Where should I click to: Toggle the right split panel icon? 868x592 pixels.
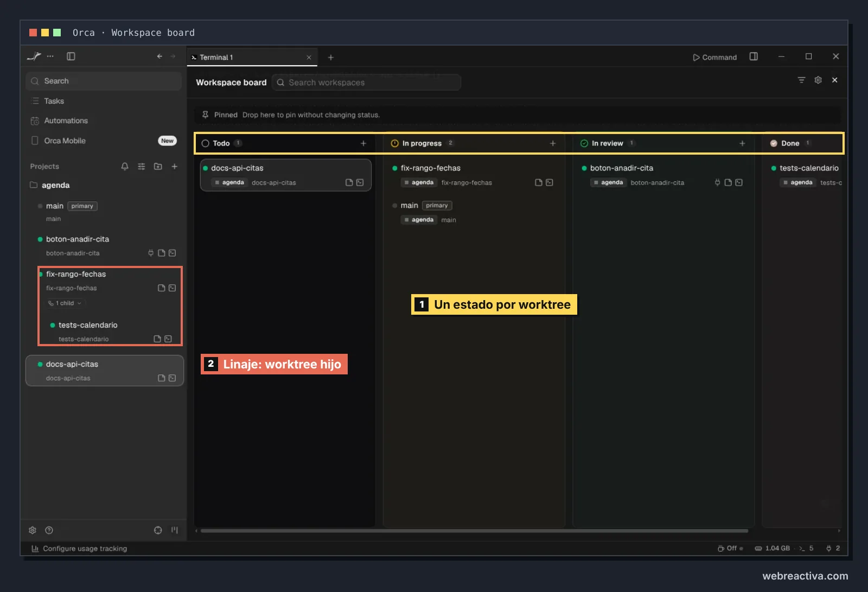coord(754,56)
